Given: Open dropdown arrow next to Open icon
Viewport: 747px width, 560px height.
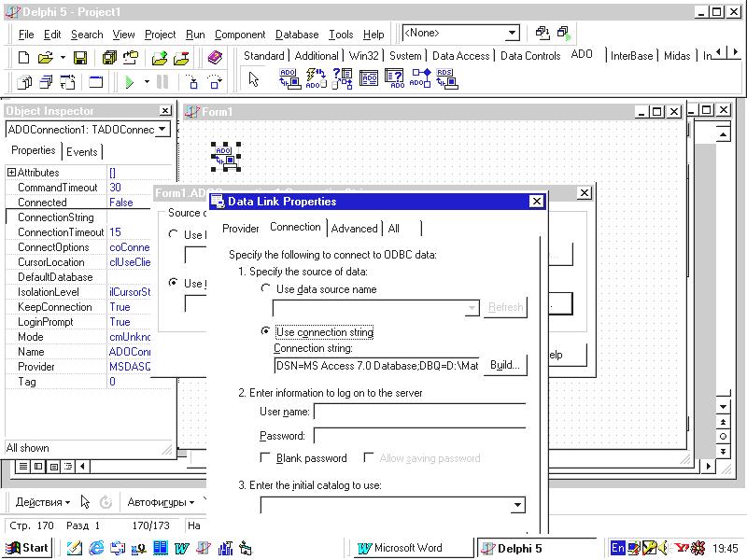Looking at the screenshot, I should (63, 58).
